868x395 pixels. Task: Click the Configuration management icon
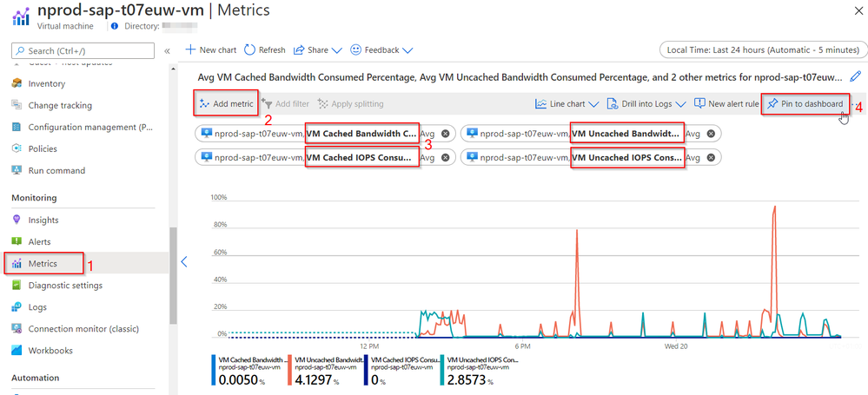17,128
